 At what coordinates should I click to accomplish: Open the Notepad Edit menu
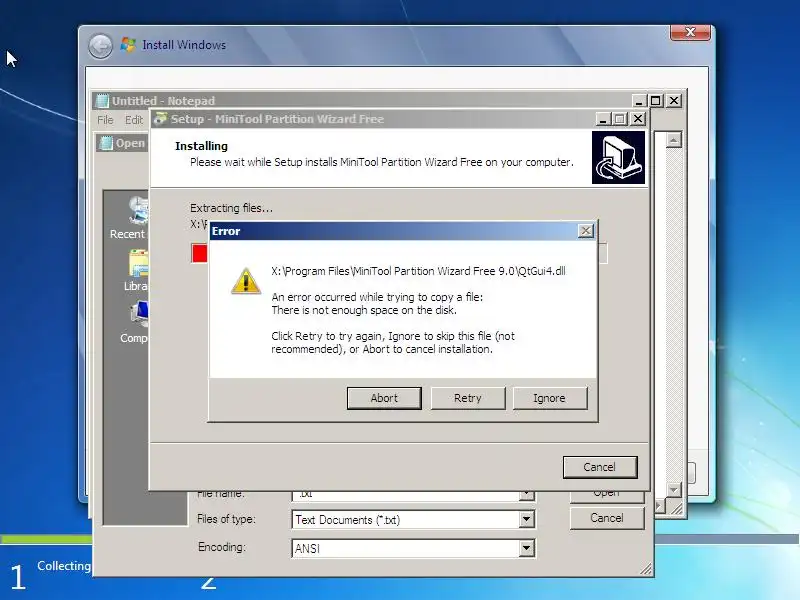tap(134, 120)
